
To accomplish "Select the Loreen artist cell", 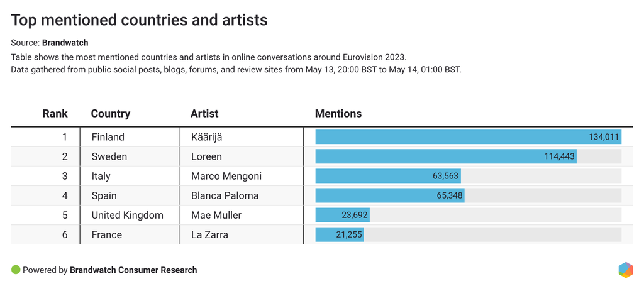I will [x=206, y=156].
